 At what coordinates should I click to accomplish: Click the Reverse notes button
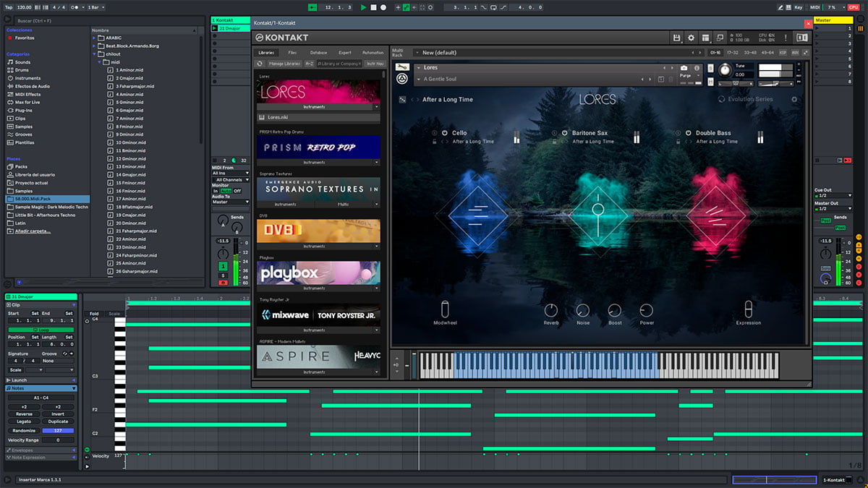click(23, 414)
